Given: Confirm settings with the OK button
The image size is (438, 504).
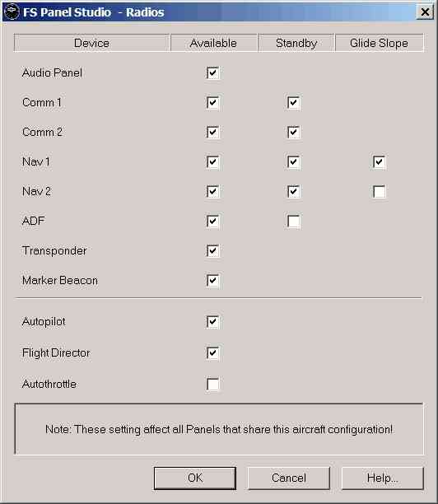Looking at the screenshot, I should click(195, 478).
